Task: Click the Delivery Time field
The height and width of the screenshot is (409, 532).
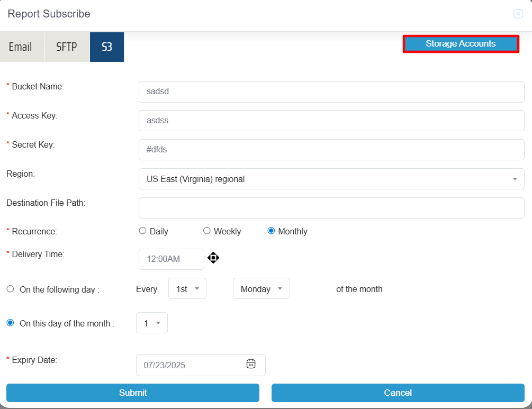Action: tap(171, 259)
